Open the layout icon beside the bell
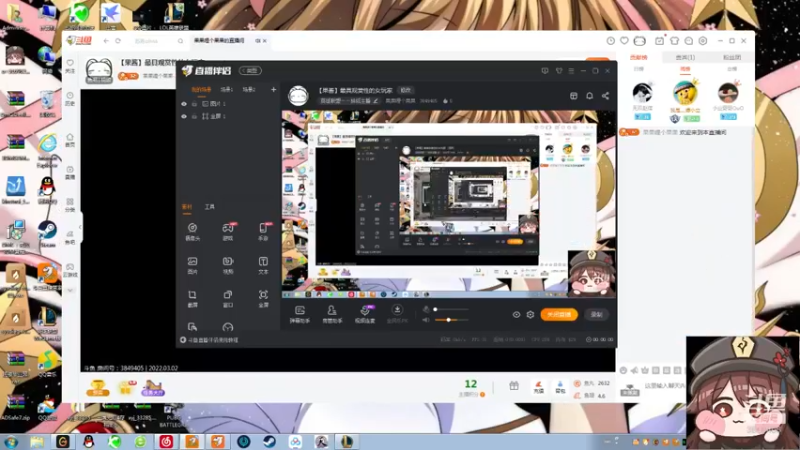This screenshot has height=450, width=800. pyautogui.click(x=573, y=96)
